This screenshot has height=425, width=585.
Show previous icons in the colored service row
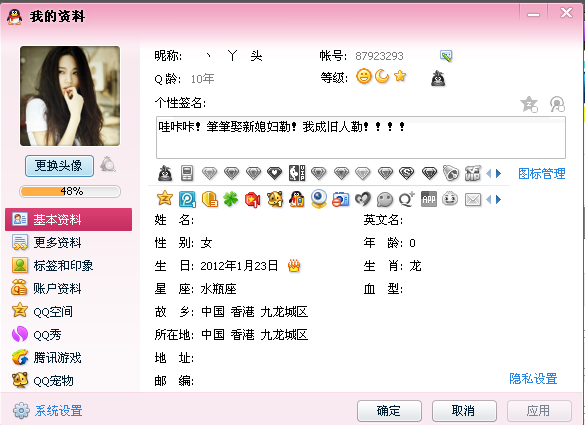point(489,200)
